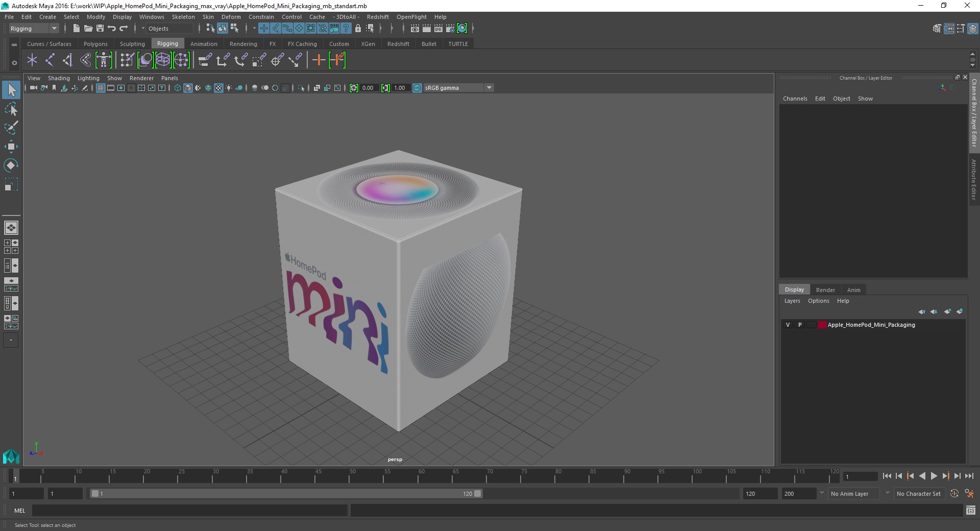The image size is (980, 531).
Task: Start IPR render
Action: coord(438,29)
